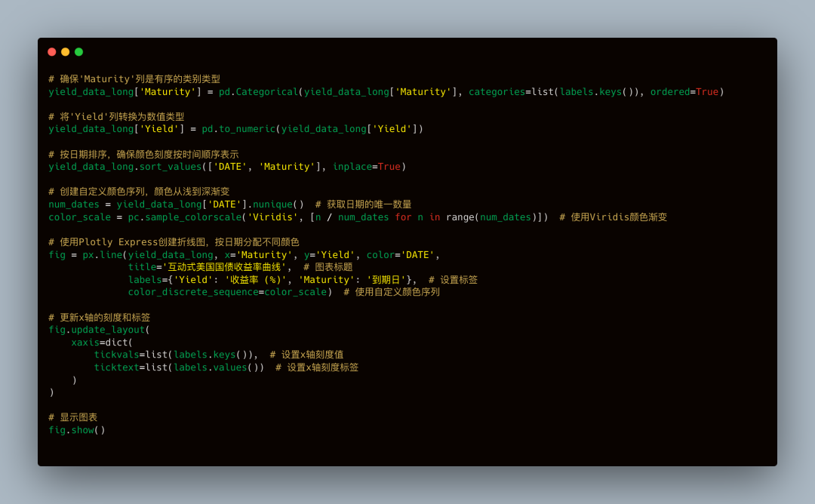815x504 pixels.
Task: Click the label string '到期日'
Action: point(386,280)
